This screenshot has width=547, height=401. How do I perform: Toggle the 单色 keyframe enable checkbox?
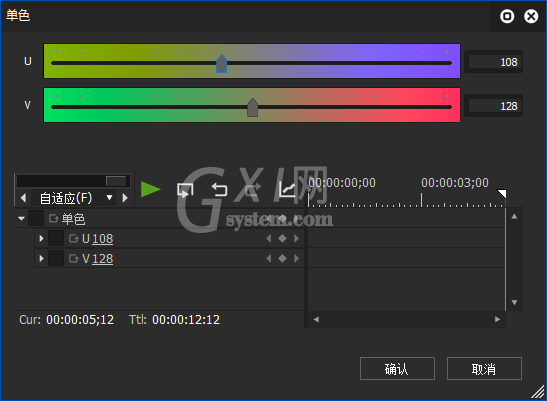36,218
